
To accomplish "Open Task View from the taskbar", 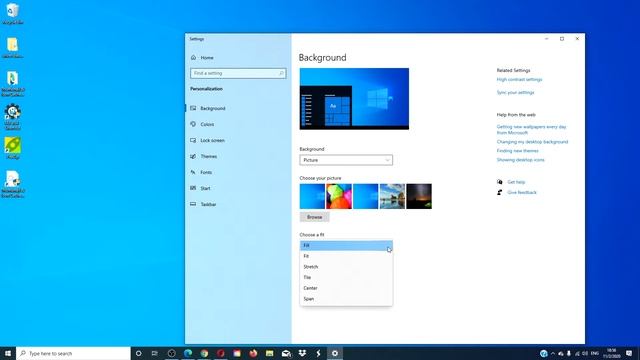I will click(155, 353).
